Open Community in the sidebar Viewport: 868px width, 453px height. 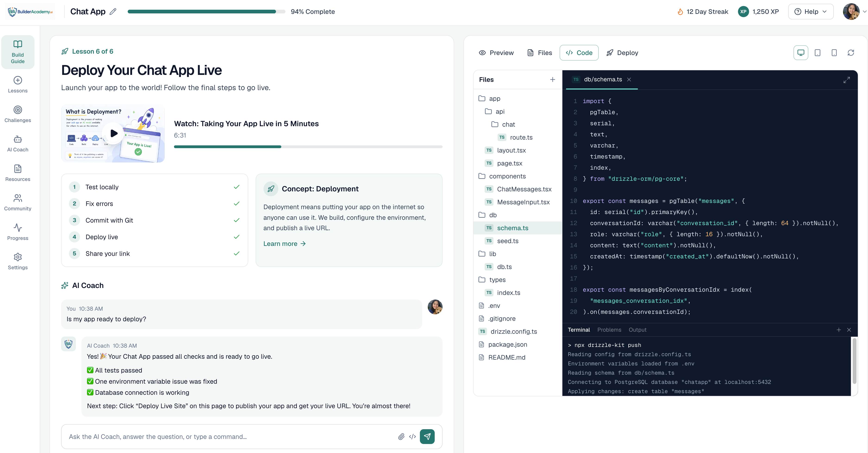point(18,203)
